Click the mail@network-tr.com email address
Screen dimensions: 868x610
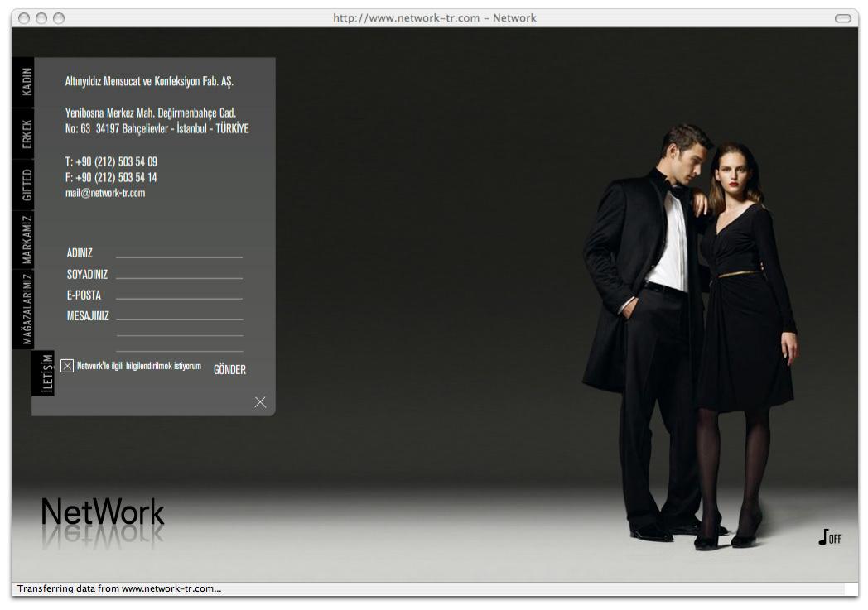(105, 193)
